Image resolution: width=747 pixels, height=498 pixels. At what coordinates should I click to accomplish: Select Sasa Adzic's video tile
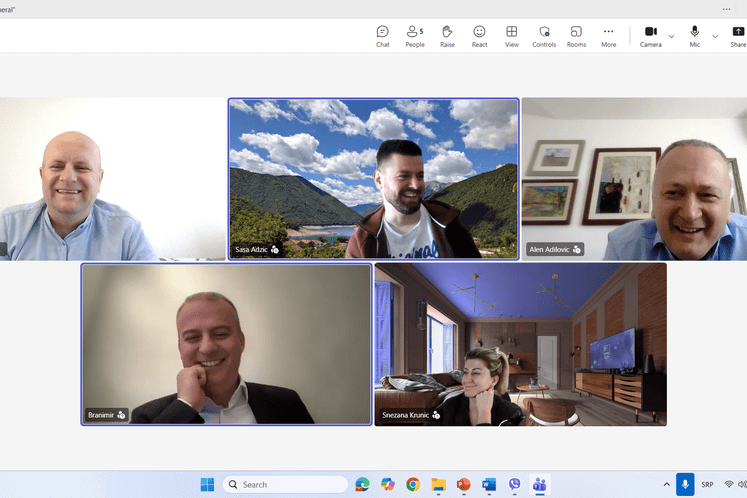pyautogui.click(x=373, y=178)
